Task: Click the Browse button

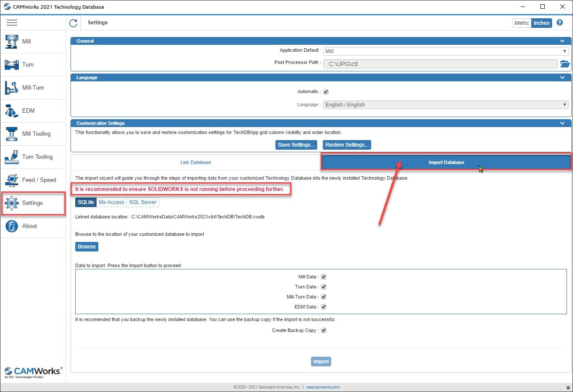Action: tap(87, 247)
